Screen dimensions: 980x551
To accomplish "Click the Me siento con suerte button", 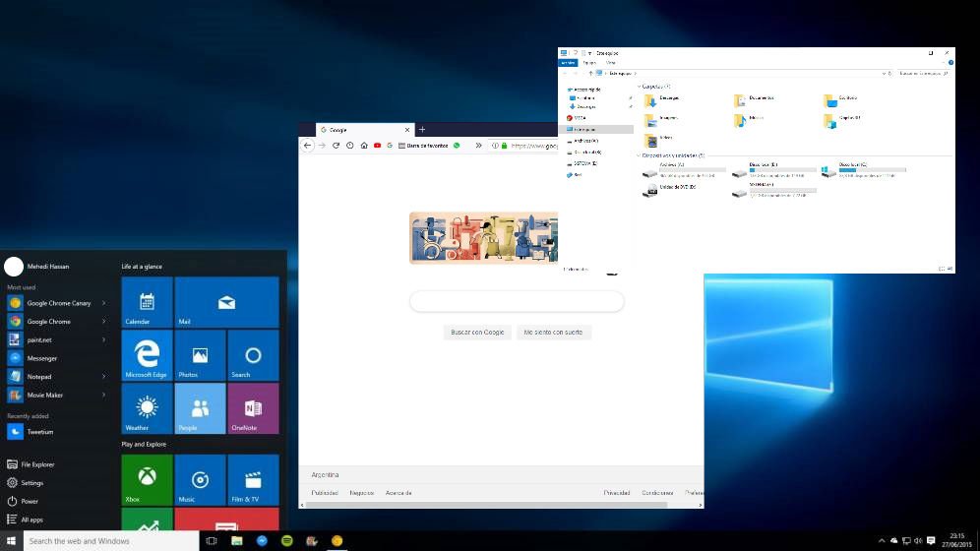I will pyautogui.click(x=553, y=333).
